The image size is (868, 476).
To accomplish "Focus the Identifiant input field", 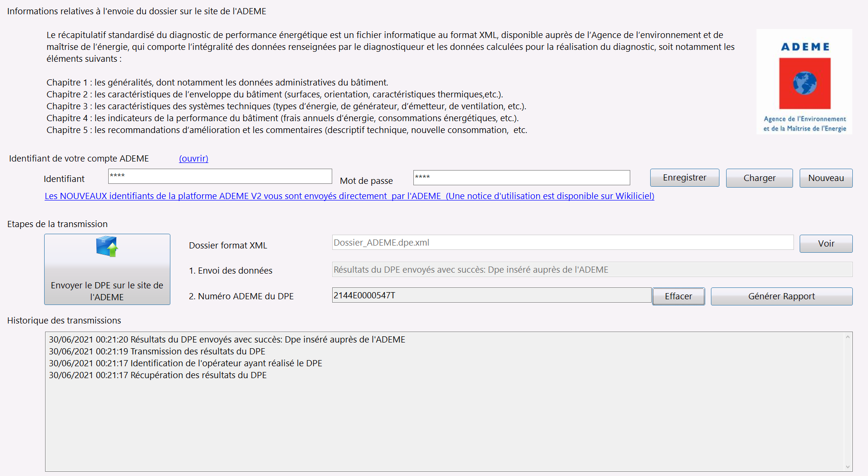I will point(220,176).
